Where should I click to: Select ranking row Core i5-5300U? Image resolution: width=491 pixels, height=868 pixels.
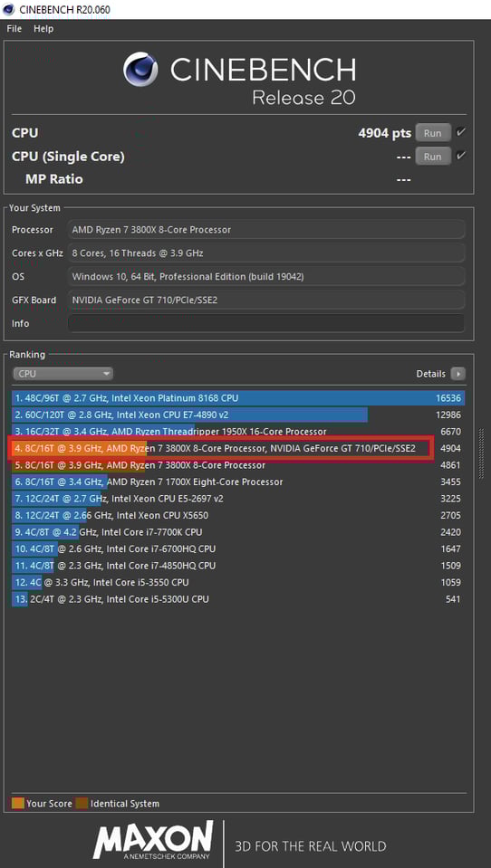pyautogui.click(x=238, y=599)
